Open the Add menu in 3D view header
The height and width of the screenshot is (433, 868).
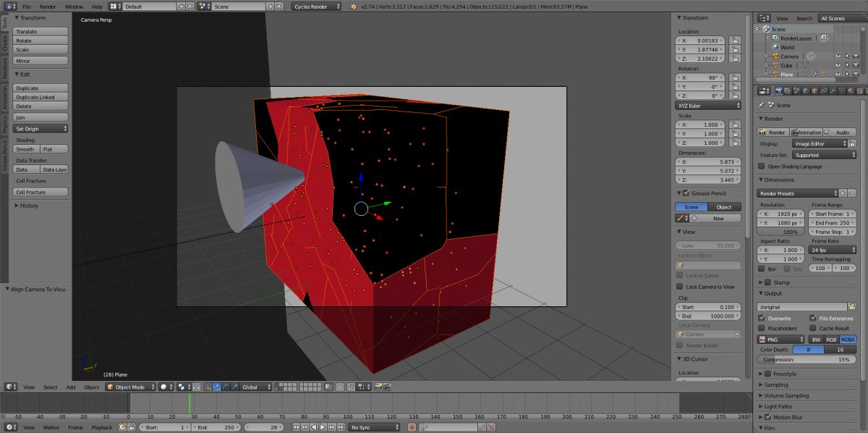pos(71,387)
